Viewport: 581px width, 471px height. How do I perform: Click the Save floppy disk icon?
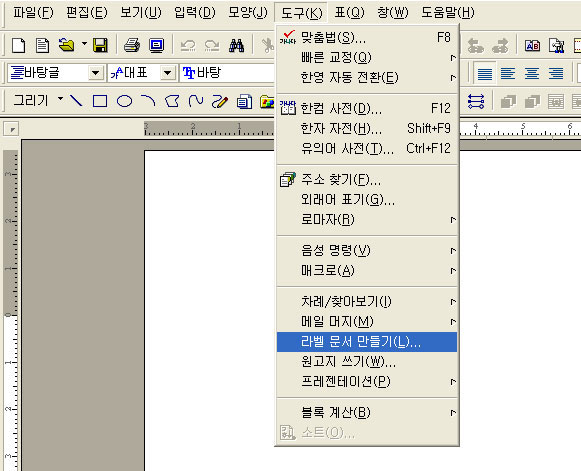[x=100, y=46]
